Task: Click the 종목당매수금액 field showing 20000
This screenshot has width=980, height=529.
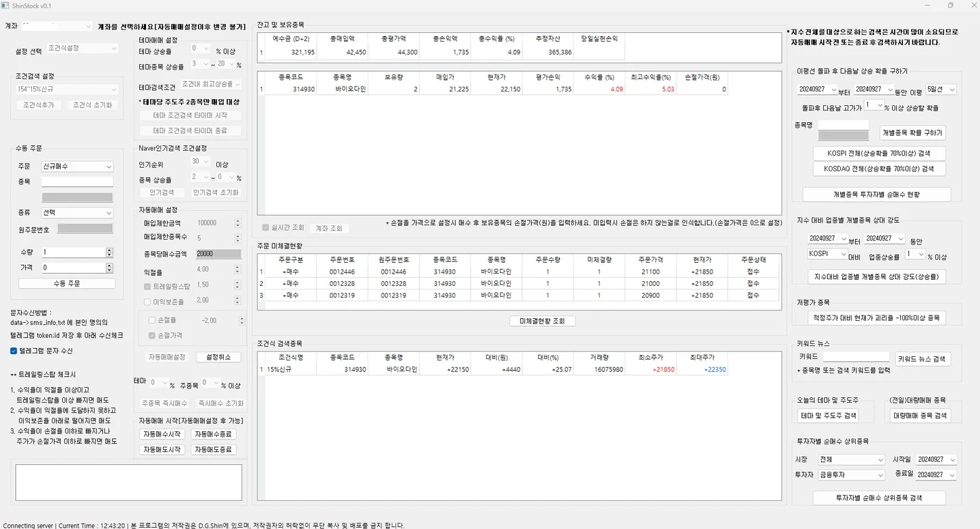Action: [x=218, y=254]
